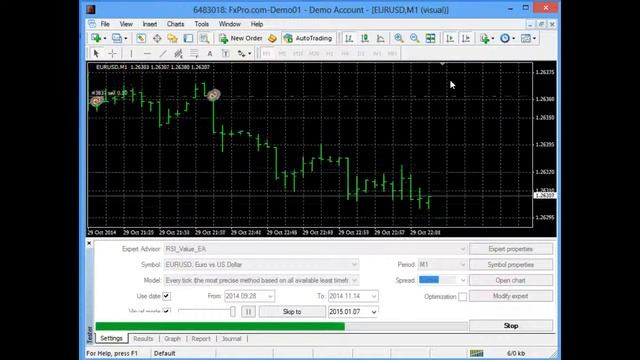Viewport: 640px width, 360px height.
Task: Open the chart Templates icon
Action: click(x=526, y=38)
